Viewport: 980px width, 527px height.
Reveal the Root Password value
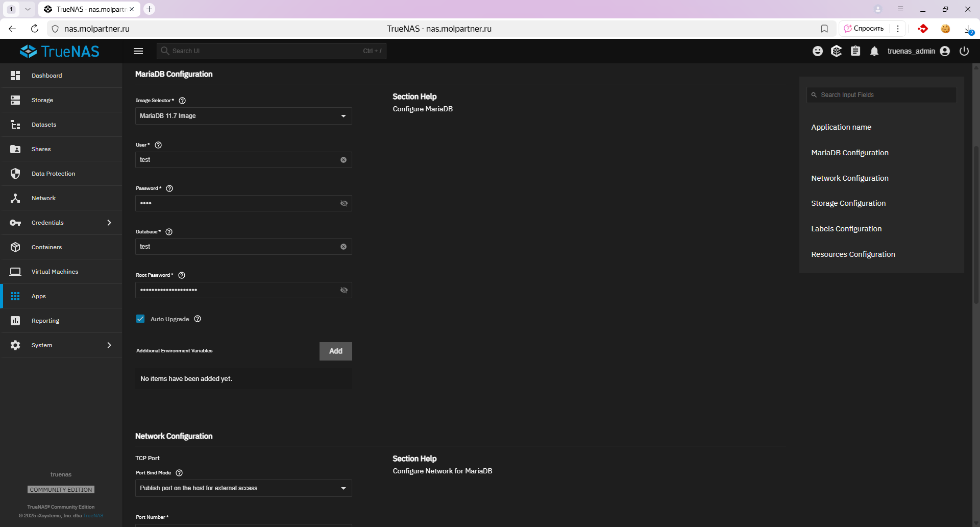pyautogui.click(x=344, y=290)
